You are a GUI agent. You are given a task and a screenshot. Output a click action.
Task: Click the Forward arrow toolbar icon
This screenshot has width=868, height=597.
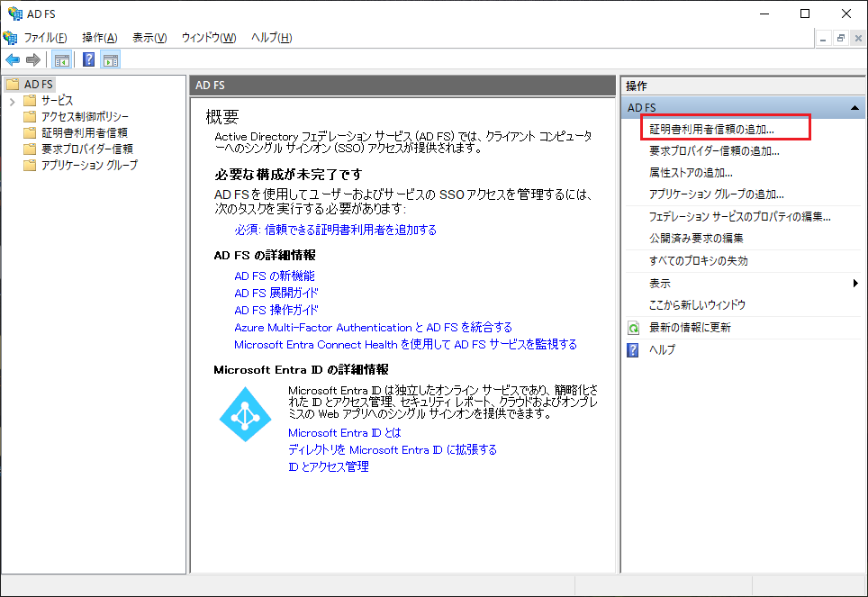pos(33,59)
